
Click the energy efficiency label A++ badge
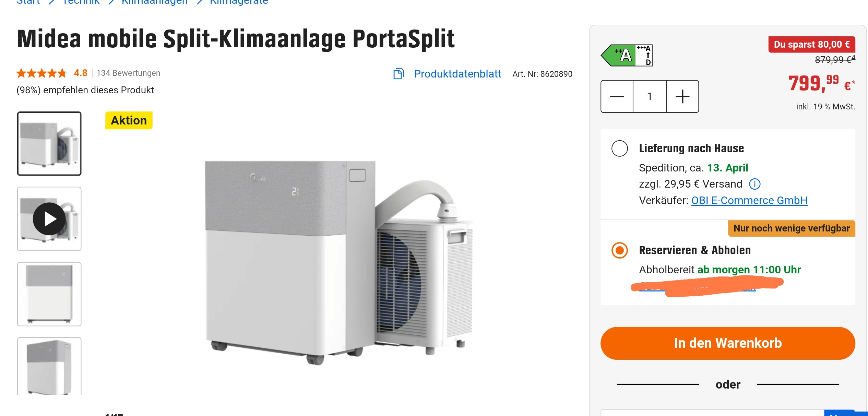(627, 55)
